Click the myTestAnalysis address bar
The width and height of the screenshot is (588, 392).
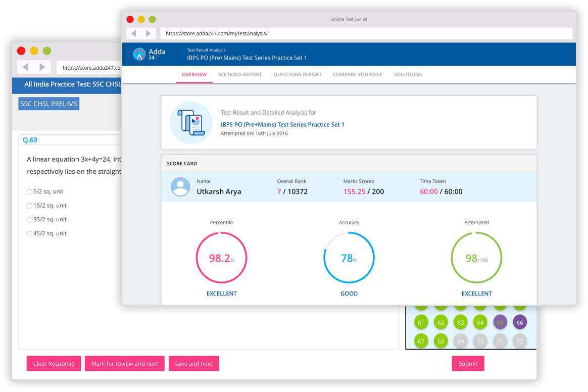(366, 33)
